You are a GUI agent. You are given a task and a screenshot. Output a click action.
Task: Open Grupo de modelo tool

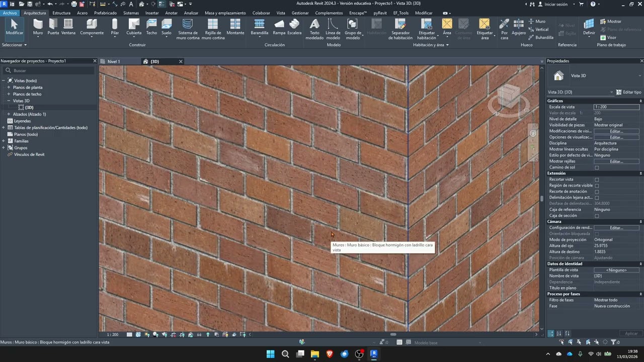point(353,29)
